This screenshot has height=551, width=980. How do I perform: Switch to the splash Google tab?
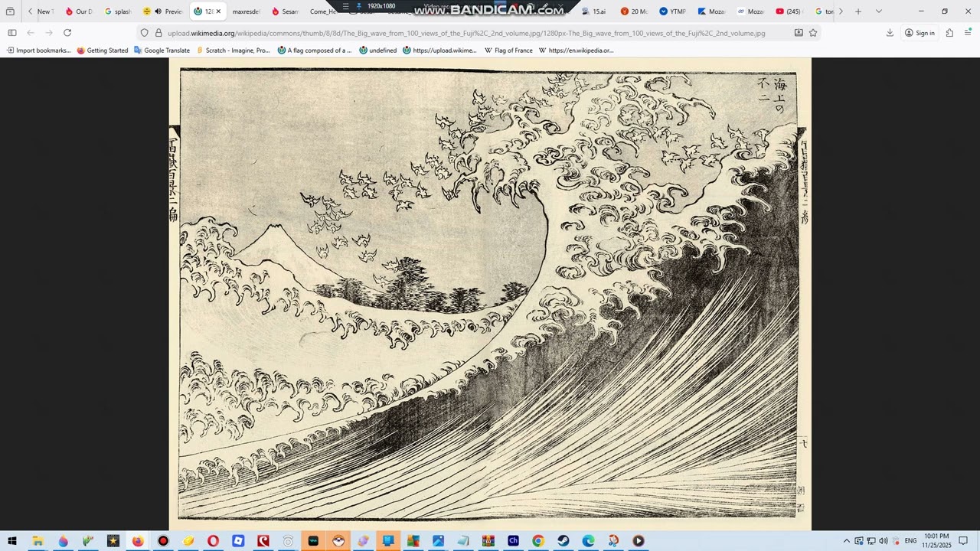tap(119, 11)
